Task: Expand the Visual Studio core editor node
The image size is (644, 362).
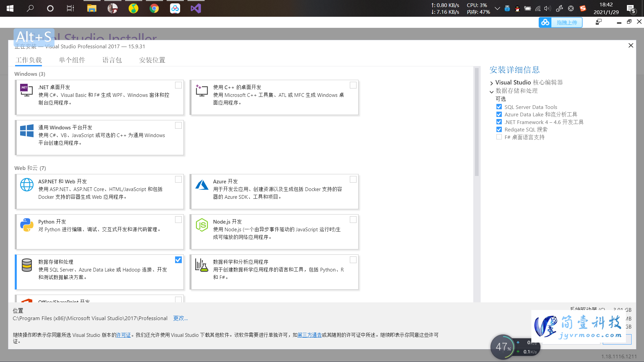Action: (x=492, y=83)
